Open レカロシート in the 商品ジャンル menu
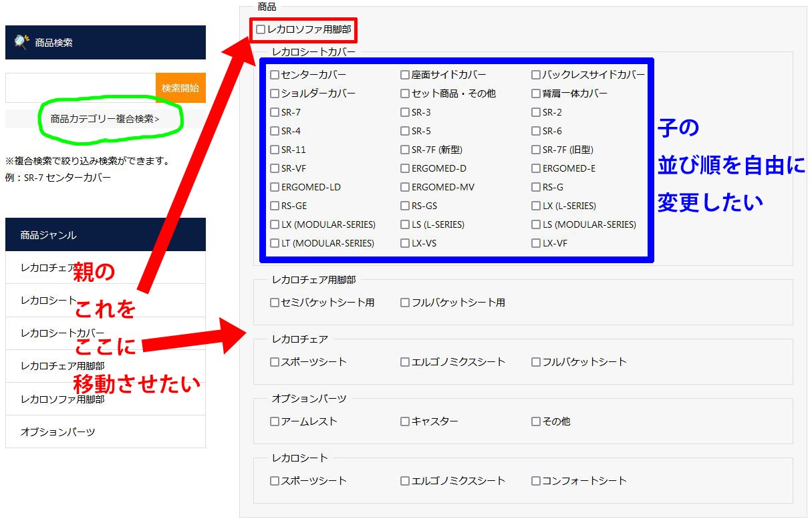Image resolution: width=812 pixels, height=525 pixels. 106,301
